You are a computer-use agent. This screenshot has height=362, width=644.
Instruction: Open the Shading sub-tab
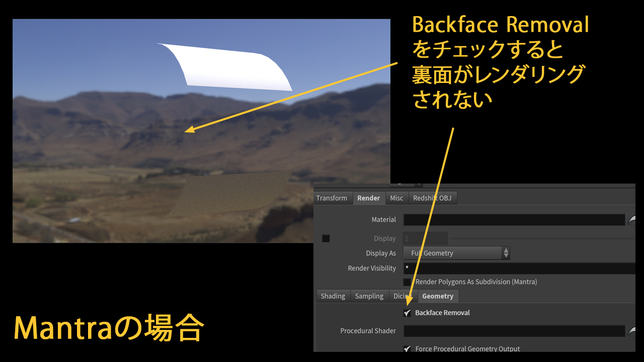click(333, 296)
